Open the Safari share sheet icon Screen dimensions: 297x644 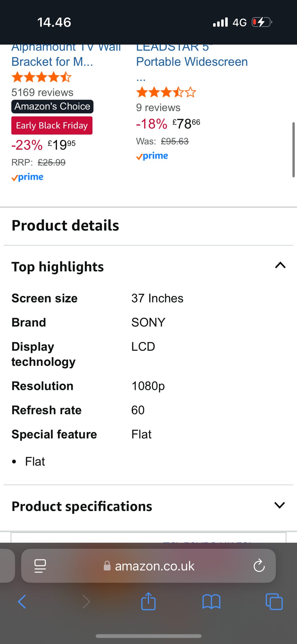pos(148,601)
